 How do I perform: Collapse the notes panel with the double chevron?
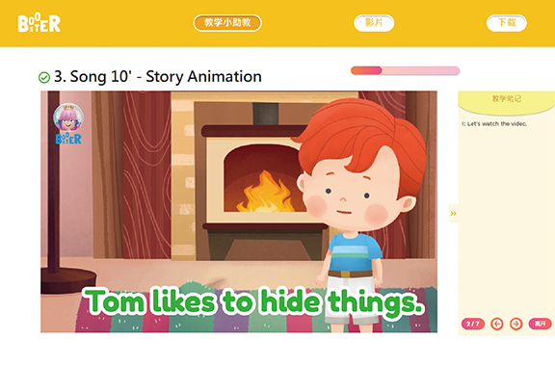(x=454, y=213)
